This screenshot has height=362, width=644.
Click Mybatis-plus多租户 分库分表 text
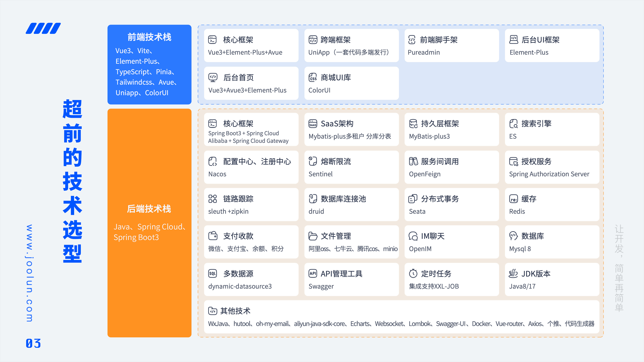tap(350, 136)
